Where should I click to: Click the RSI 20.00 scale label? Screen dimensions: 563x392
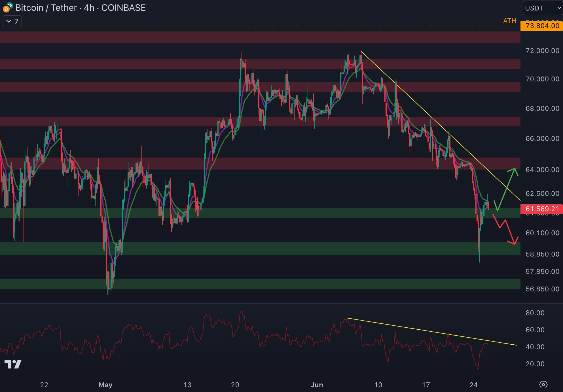click(x=535, y=364)
